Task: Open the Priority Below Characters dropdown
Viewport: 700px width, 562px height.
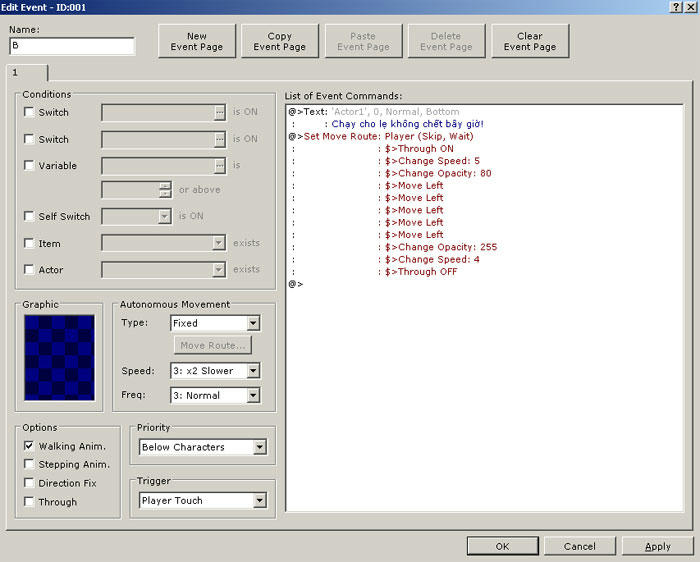Action: tap(259, 447)
